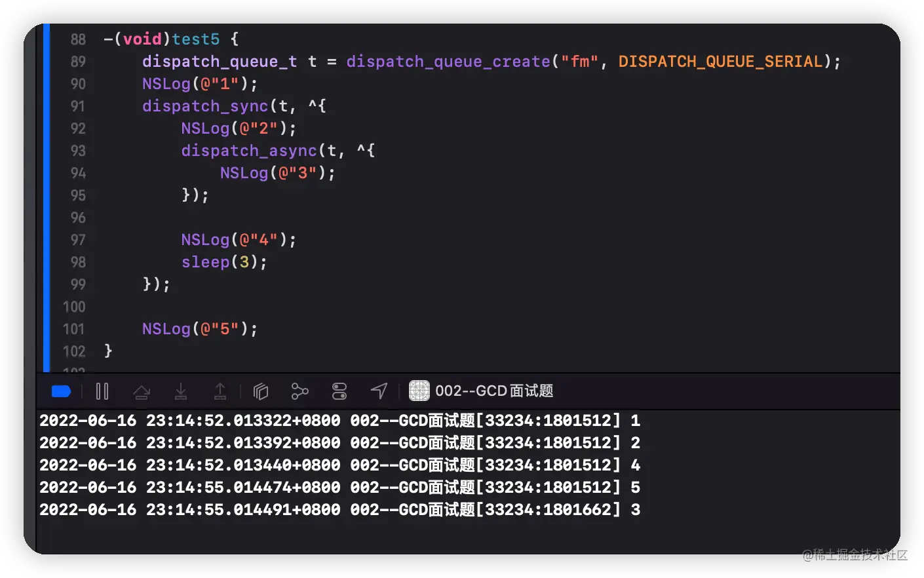924x578 pixels.
Task: Click the app process icon in debug bar
Action: [419, 391]
